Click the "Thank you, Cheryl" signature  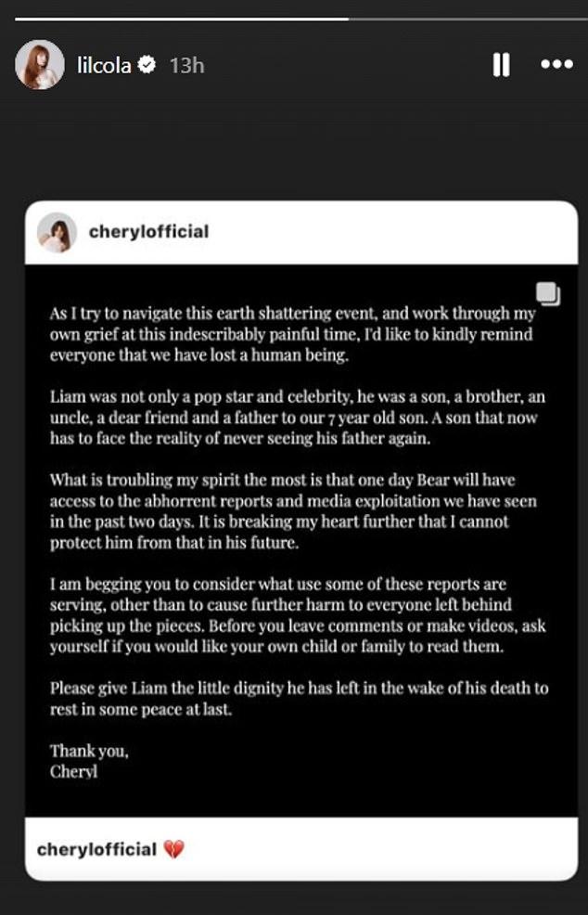[x=89, y=761]
